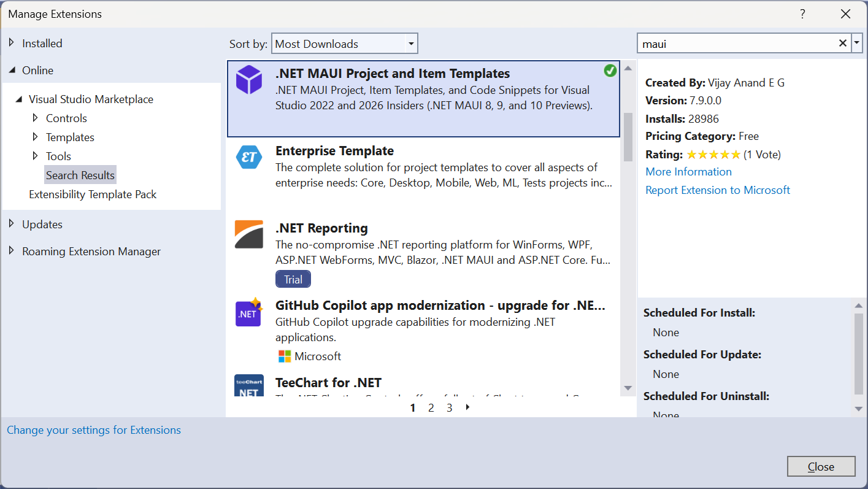Open Change your settings for Extensions link
Screen dimensions: 868x489
tap(94, 430)
